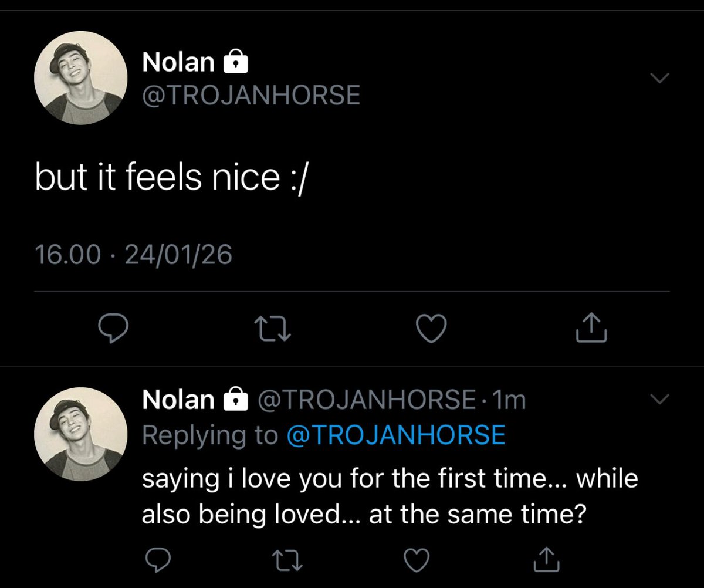This screenshot has height=588, width=704.
Task: Click reply icon under "saying i love you" tweet
Action: 158,560
